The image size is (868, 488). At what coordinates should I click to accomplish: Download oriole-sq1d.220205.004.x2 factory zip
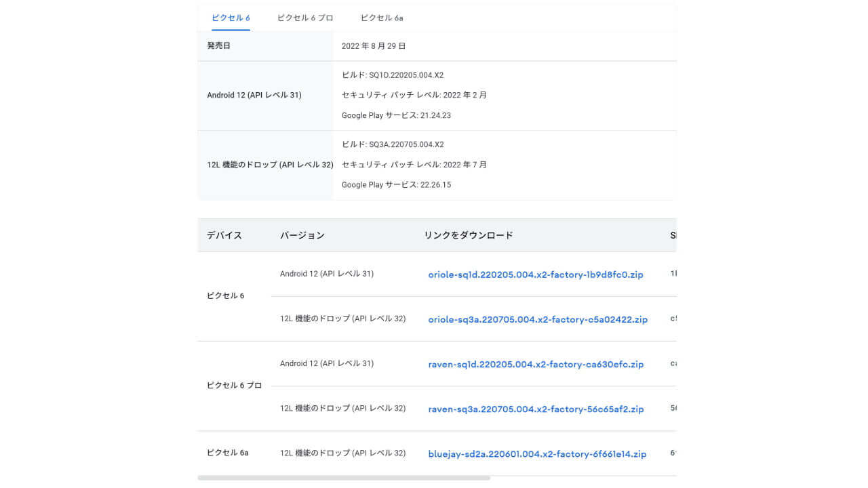coord(536,274)
